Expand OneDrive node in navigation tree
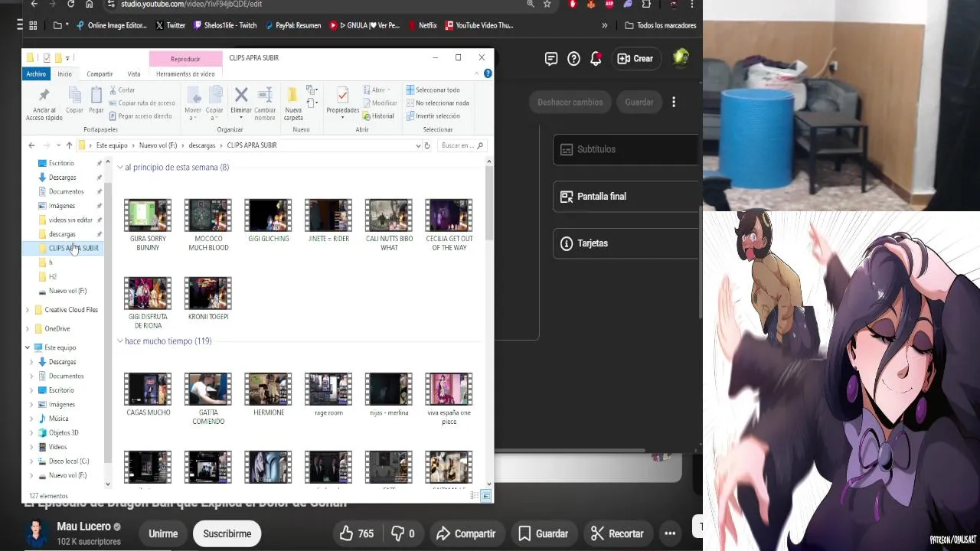Viewport: 980px width, 551px height. point(28,328)
